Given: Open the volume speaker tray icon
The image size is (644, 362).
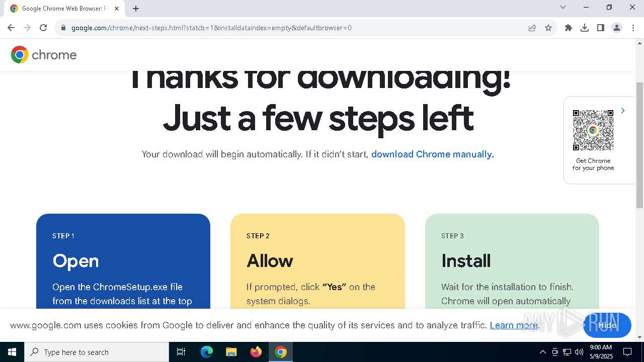Looking at the screenshot, I should [579, 352].
